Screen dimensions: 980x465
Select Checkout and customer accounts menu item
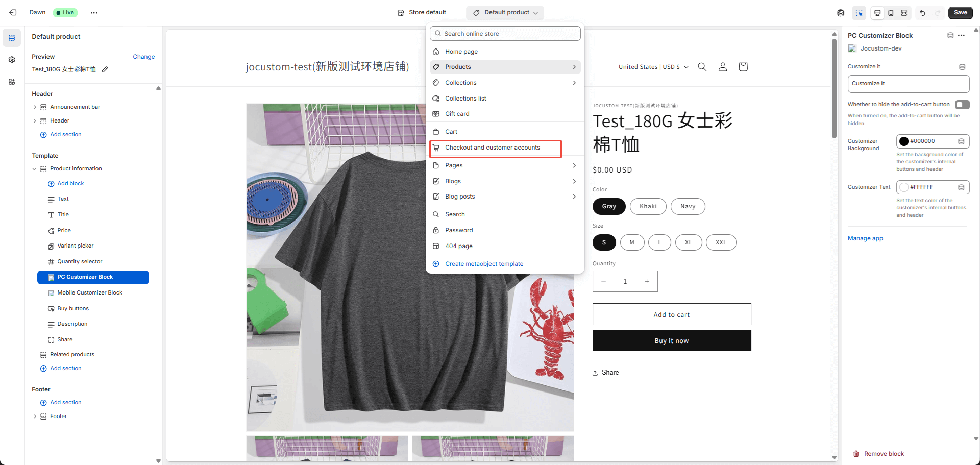tap(493, 148)
